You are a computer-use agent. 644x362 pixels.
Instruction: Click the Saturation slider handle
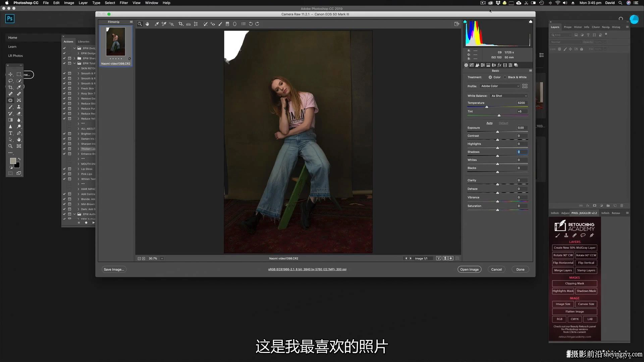tap(497, 210)
